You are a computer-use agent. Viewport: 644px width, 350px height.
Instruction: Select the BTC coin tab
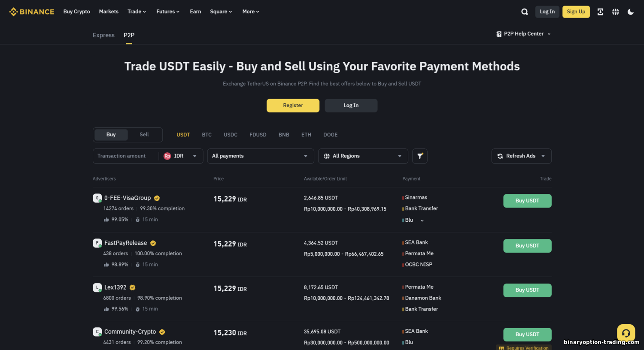click(x=207, y=135)
